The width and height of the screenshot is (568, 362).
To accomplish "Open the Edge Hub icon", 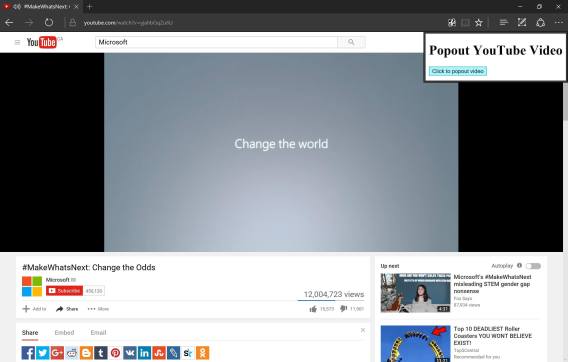I will coord(503,22).
